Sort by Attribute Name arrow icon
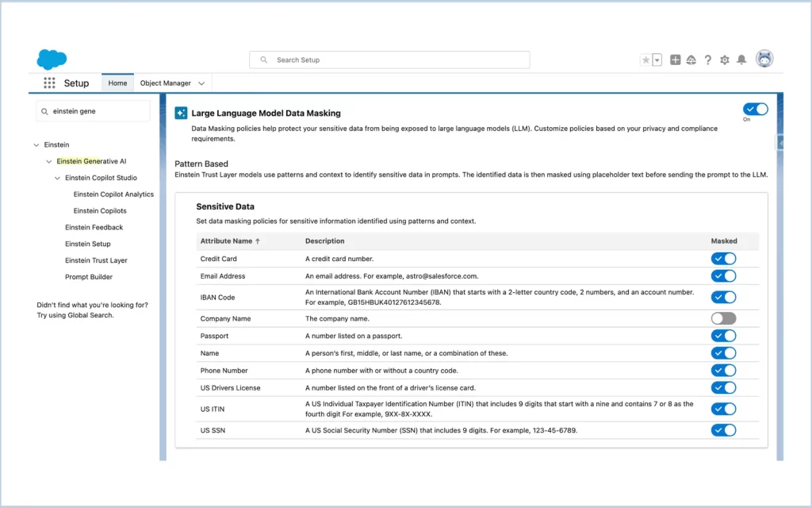 click(x=258, y=241)
